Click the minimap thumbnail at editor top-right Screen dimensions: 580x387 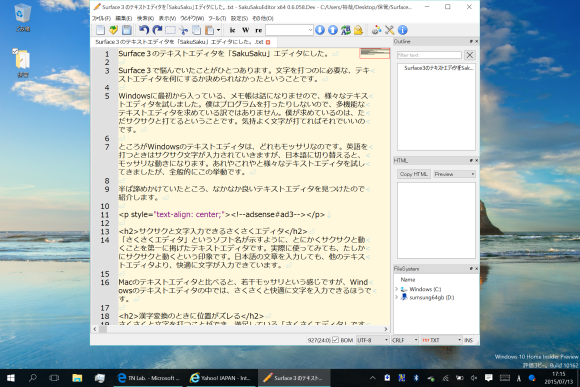coord(374,53)
